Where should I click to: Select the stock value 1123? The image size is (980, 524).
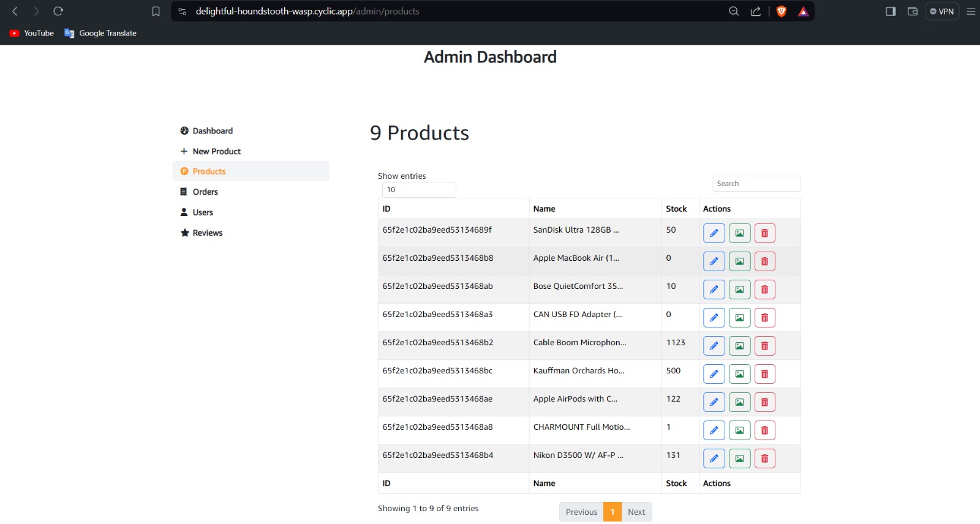[676, 342]
